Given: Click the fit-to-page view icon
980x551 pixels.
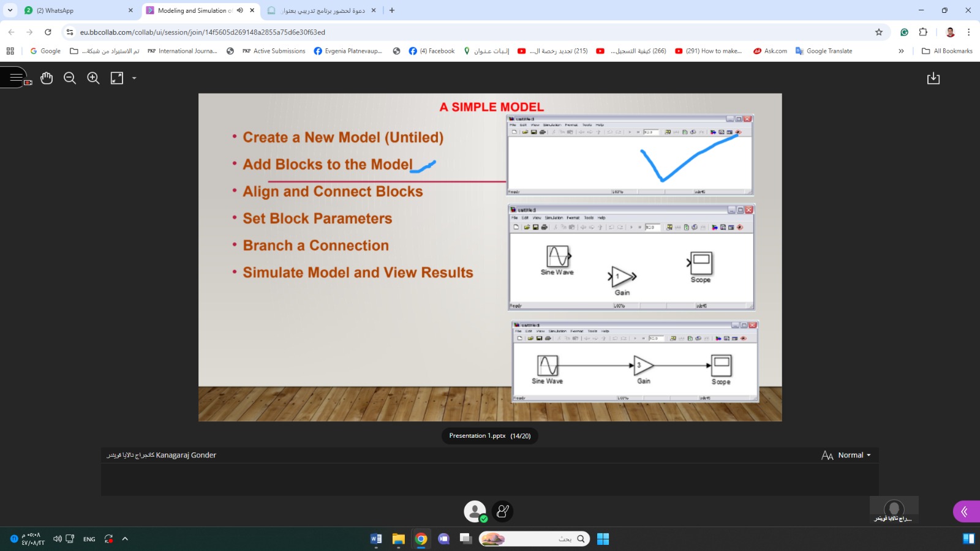Looking at the screenshot, I should (117, 78).
